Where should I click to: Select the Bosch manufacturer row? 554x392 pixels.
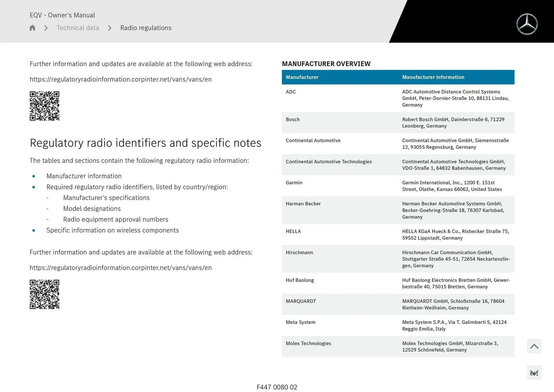(398, 123)
